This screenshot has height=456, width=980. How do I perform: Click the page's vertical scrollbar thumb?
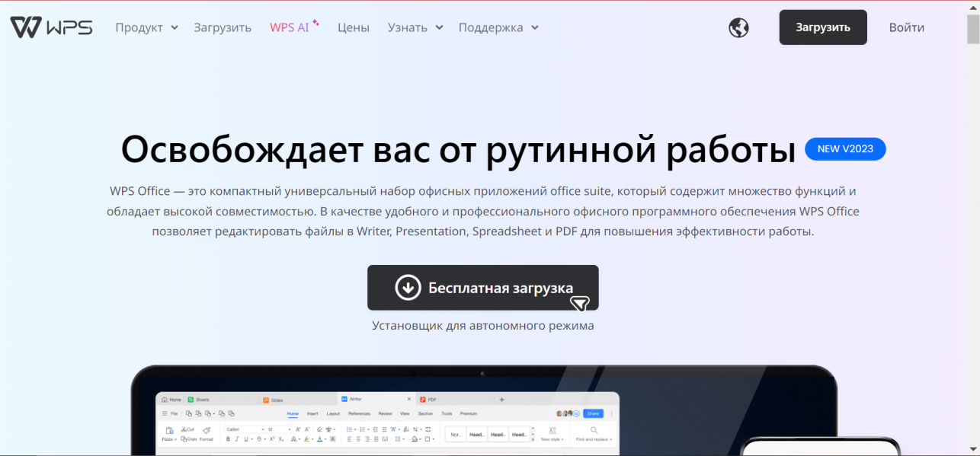(x=973, y=30)
